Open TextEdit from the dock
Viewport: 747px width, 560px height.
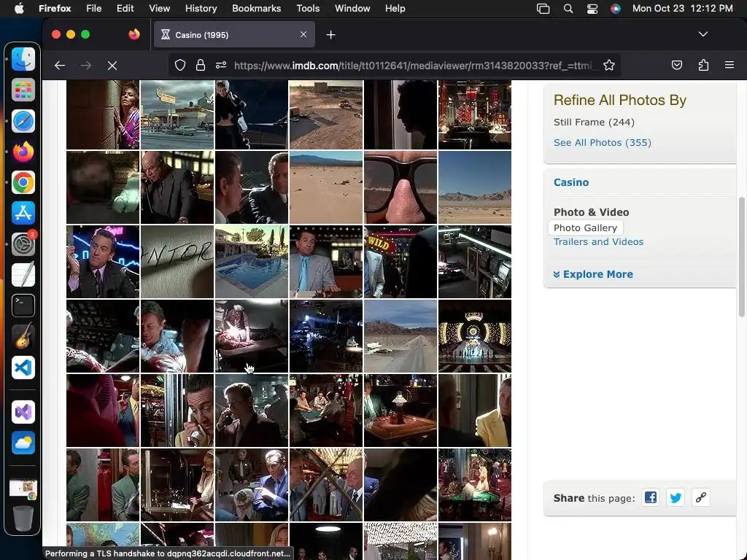(x=23, y=275)
